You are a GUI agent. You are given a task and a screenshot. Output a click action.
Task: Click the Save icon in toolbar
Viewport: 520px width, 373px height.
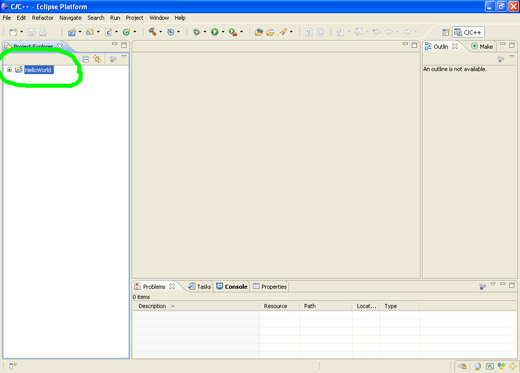(x=31, y=32)
